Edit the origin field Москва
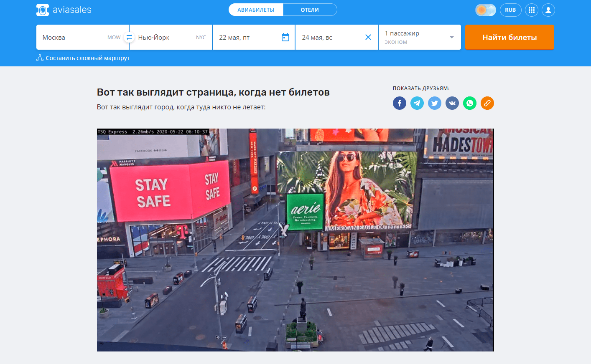 (82, 37)
